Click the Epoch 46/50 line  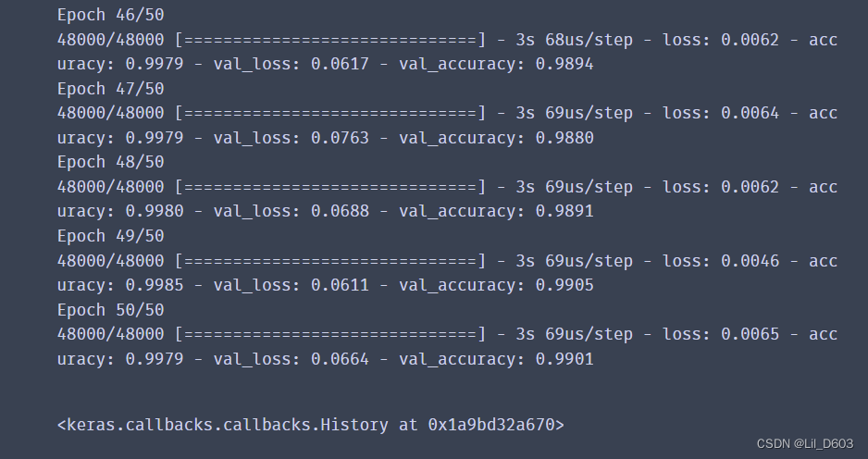(111, 15)
